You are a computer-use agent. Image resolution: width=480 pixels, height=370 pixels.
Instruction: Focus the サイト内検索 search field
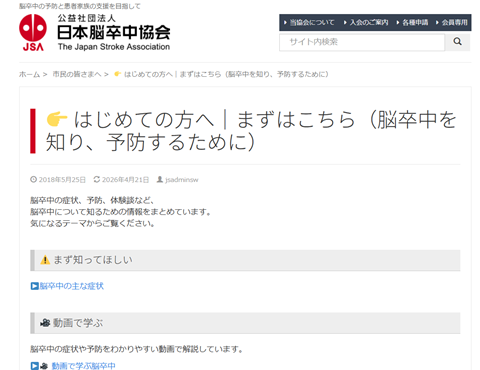(362, 42)
